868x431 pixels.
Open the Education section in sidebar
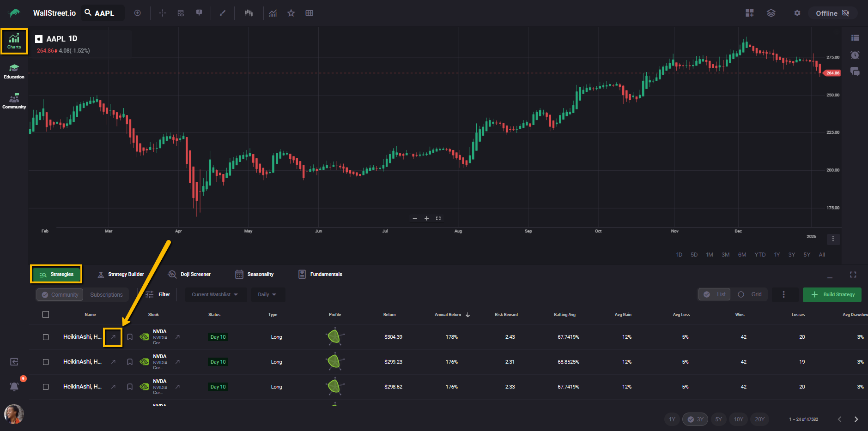click(x=14, y=71)
